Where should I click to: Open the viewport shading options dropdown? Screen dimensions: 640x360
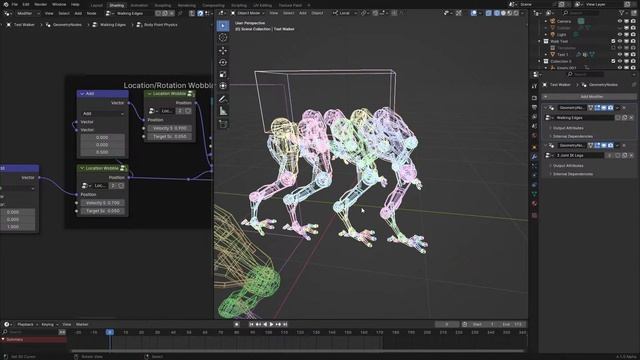pyautogui.click(x=522, y=13)
